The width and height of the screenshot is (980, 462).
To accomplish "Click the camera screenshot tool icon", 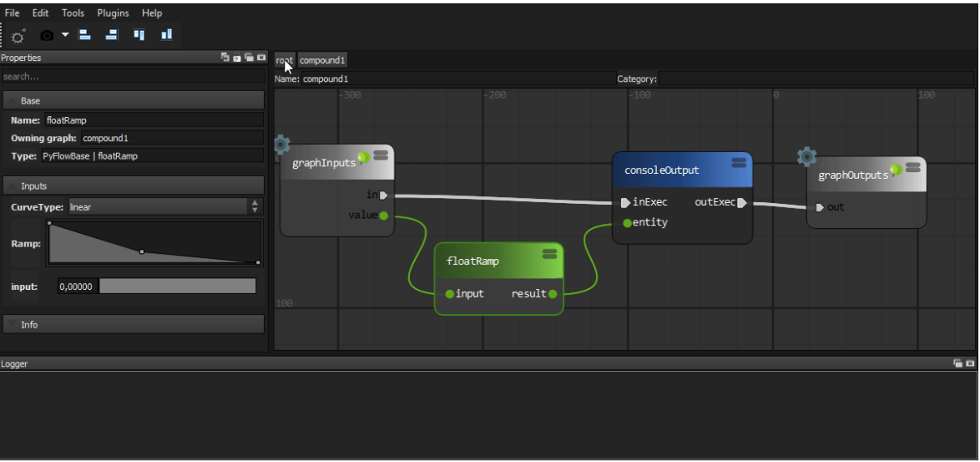I will [47, 36].
